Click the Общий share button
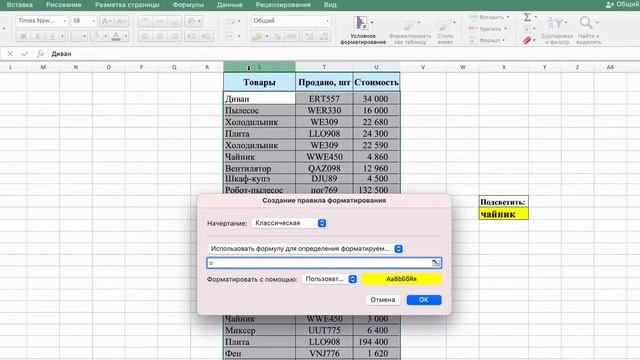This screenshot has height=360, width=640. tap(622, 4)
